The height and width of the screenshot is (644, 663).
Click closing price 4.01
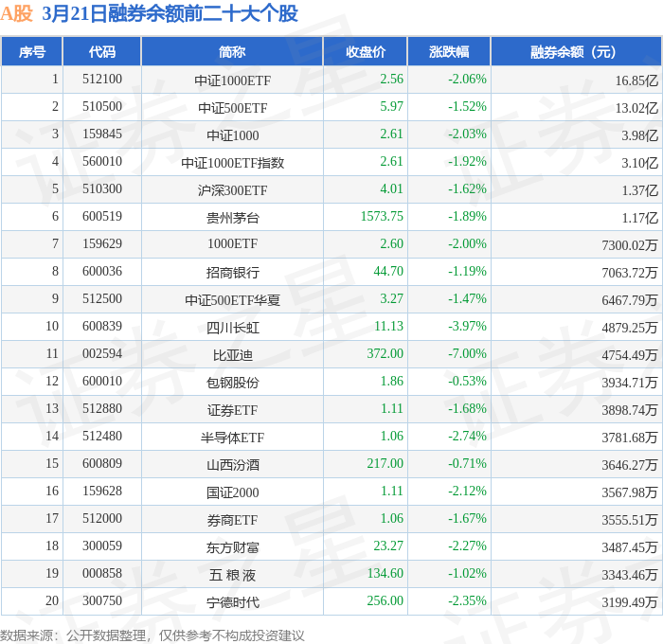coord(391,188)
